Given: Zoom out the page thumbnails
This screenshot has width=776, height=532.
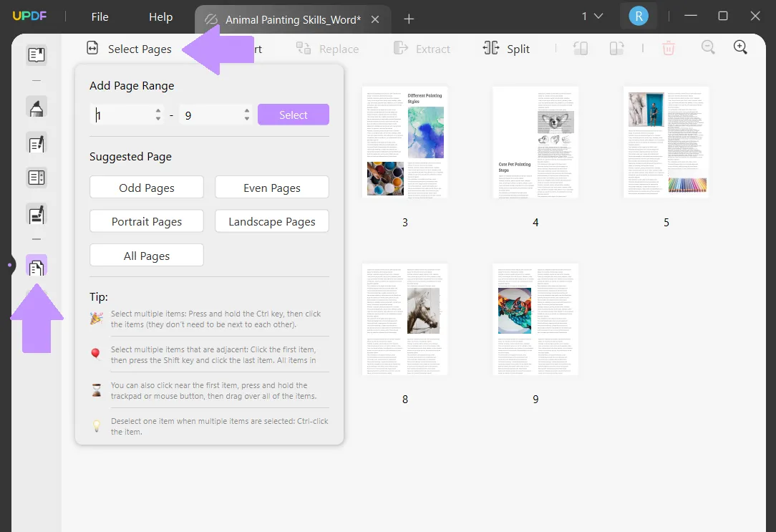Looking at the screenshot, I should pyautogui.click(x=708, y=47).
